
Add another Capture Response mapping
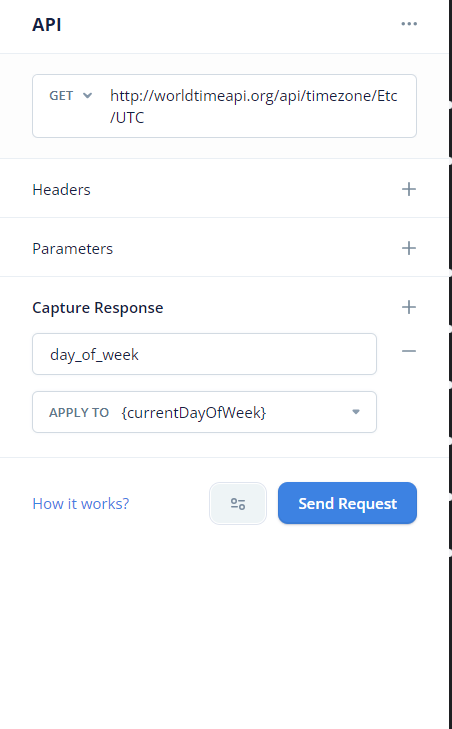click(409, 307)
